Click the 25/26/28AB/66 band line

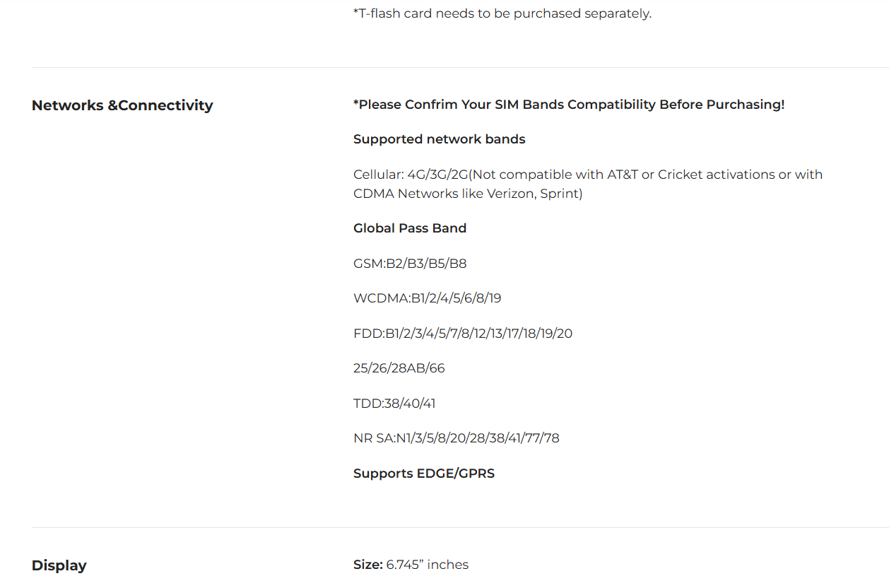(x=399, y=368)
